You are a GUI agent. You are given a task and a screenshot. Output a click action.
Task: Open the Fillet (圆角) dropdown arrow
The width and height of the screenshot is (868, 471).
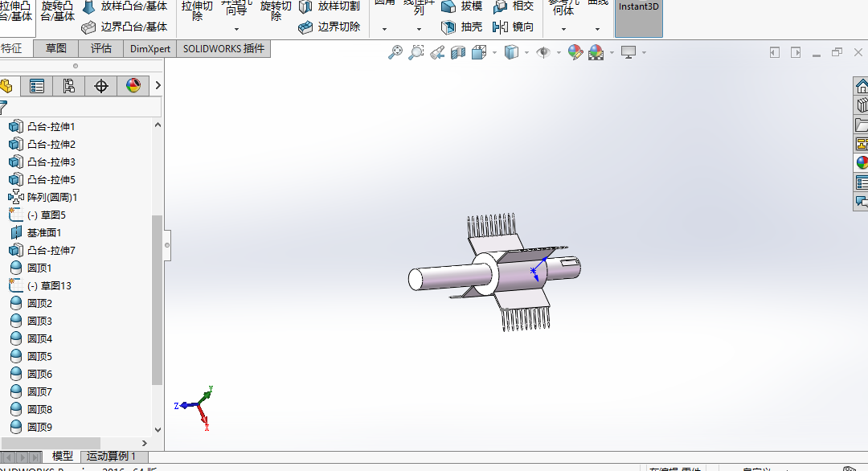(x=384, y=29)
